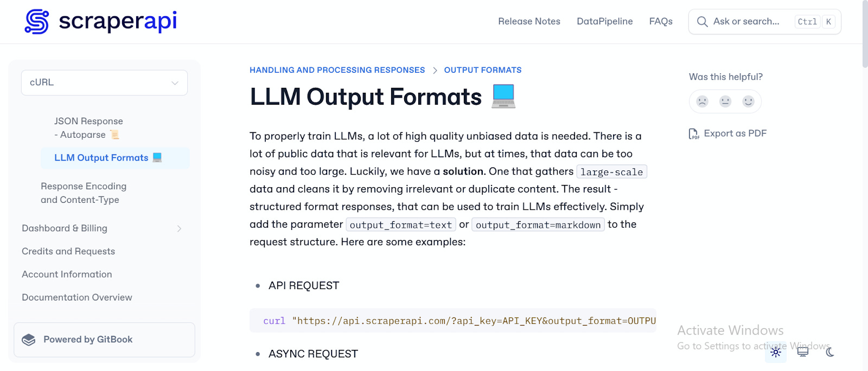Select the neutral face feedback icon

click(x=725, y=101)
